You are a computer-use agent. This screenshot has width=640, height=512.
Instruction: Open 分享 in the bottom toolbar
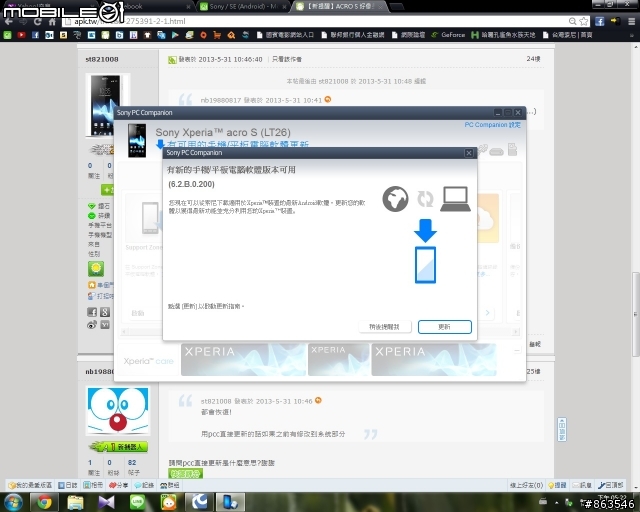[x=118, y=485]
